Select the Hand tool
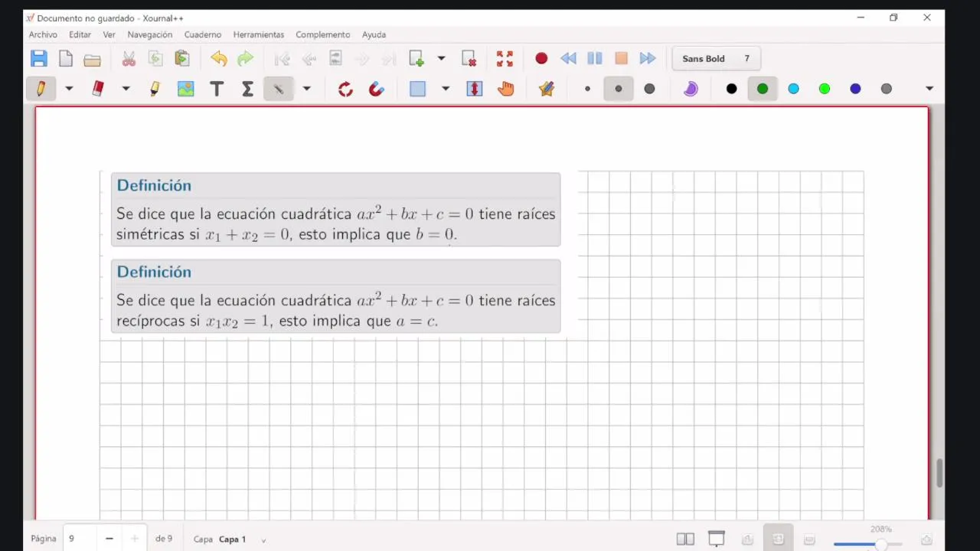 [505, 89]
